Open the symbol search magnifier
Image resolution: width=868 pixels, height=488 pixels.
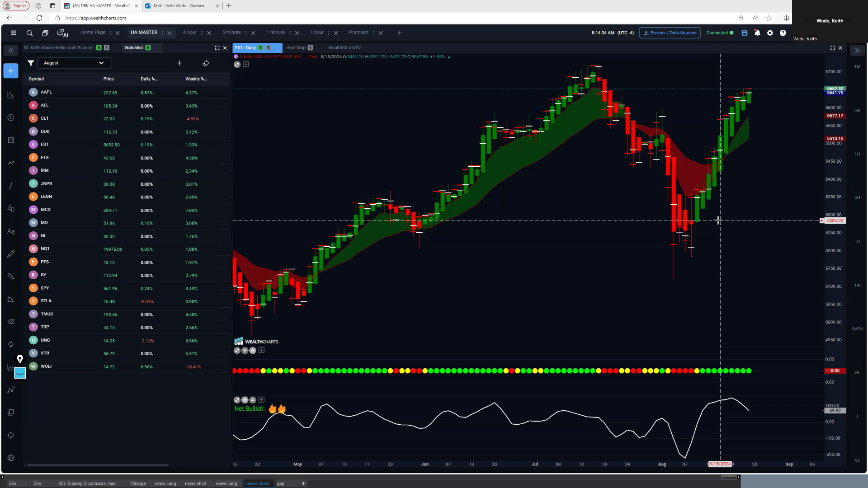29,33
